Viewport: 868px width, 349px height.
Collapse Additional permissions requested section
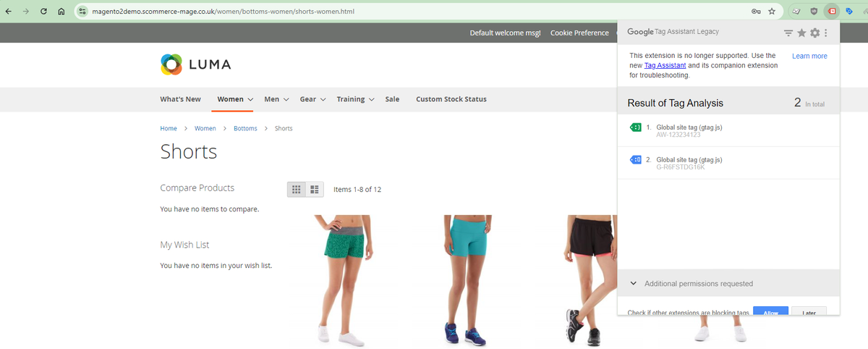[634, 284]
